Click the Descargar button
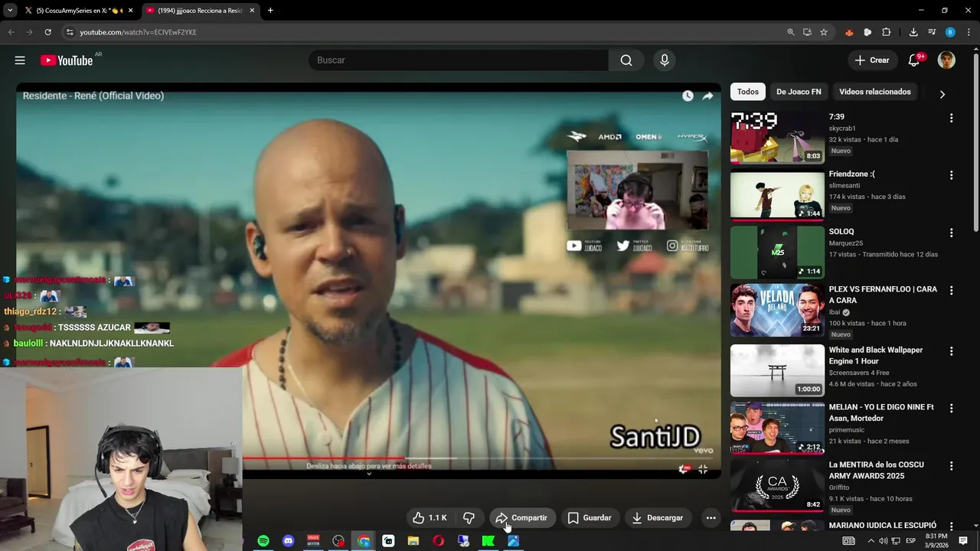The height and width of the screenshot is (551, 980). 658,518
